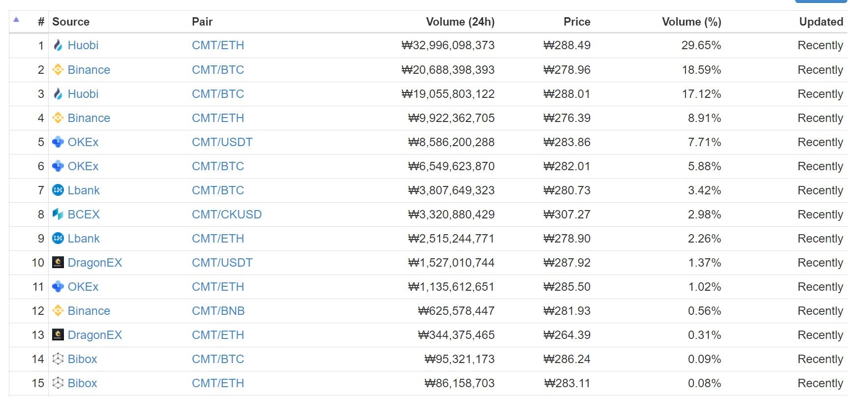Open Bibox CMT/ETH pair in row 15
The image size is (868, 397).
(218, 383)
